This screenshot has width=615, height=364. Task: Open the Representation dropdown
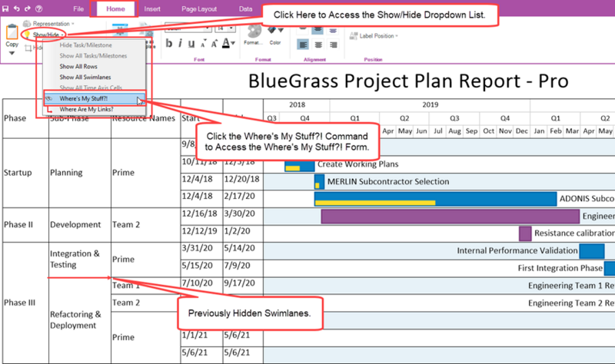[x=73, y=24]
